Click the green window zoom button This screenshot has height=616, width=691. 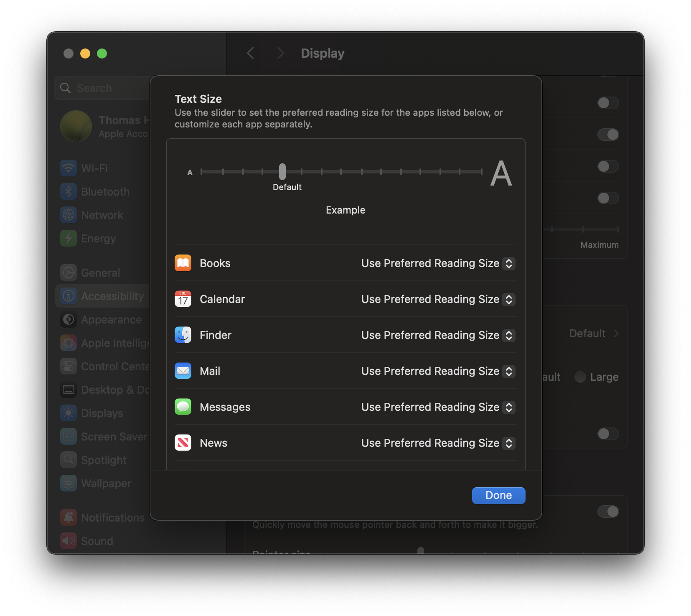pos(102,53)
